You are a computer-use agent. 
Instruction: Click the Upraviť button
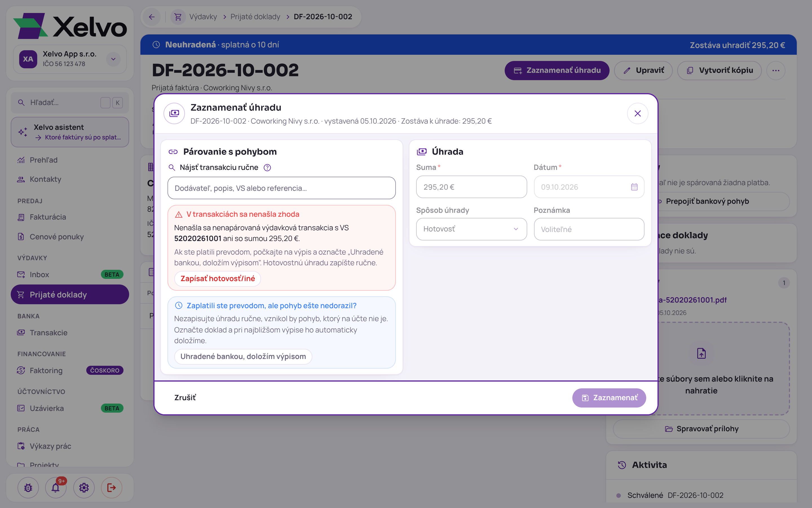pyautogui.click(x=643, y=71)
